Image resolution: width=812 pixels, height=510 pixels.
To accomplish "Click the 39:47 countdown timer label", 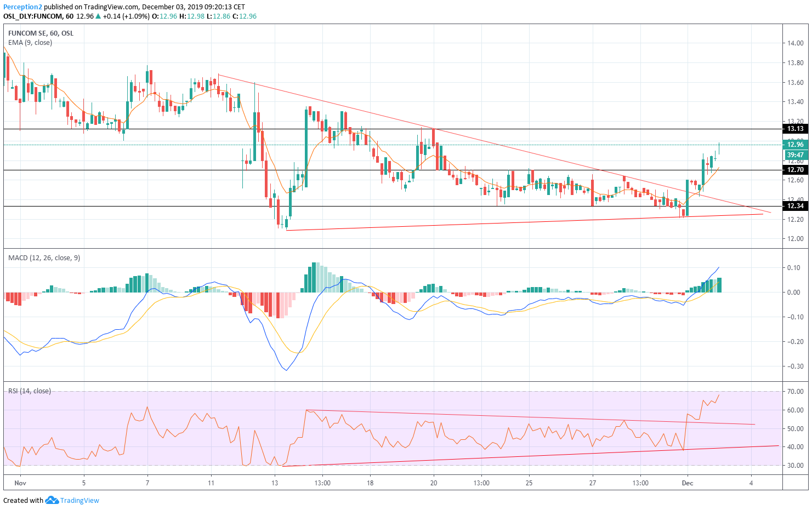I will point(796,155).
